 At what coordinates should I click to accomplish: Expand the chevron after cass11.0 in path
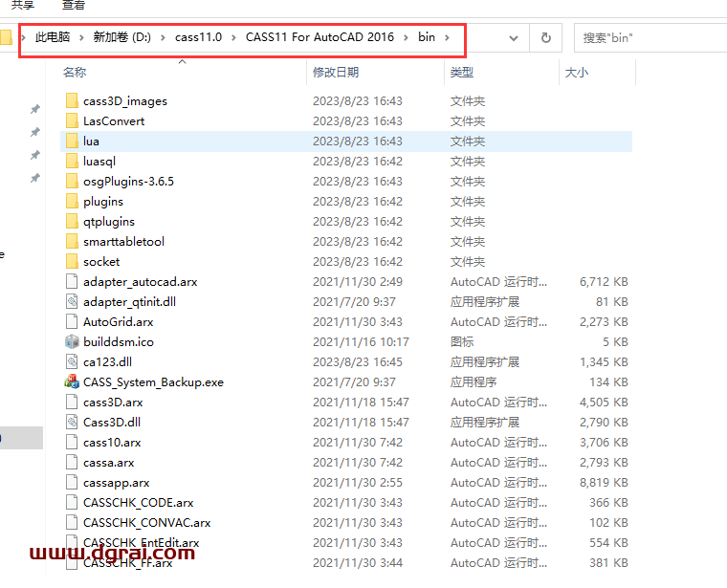[x=233, y=37]
